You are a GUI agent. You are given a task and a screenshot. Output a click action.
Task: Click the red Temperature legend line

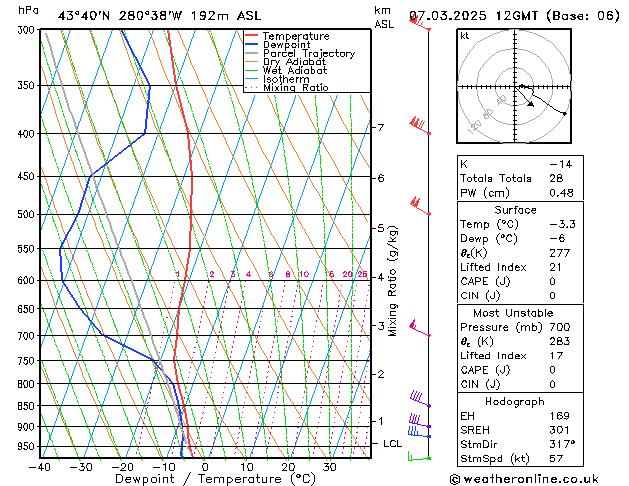click(x=252, y=36)
